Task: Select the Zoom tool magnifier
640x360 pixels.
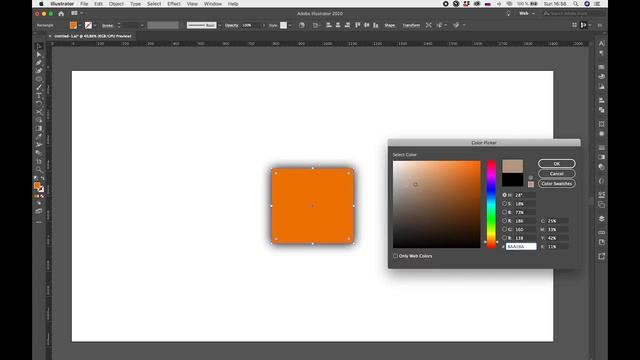Action: click(39, 169)
